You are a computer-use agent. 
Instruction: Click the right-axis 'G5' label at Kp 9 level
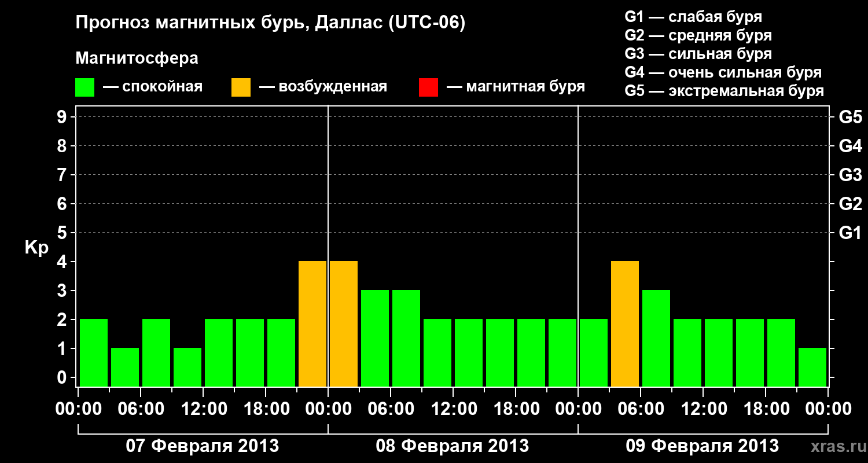[x=850, y=117]
